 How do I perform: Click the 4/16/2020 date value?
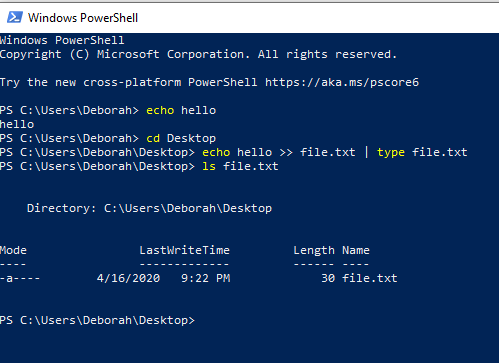pyautogui.click(x=128, y=278)
